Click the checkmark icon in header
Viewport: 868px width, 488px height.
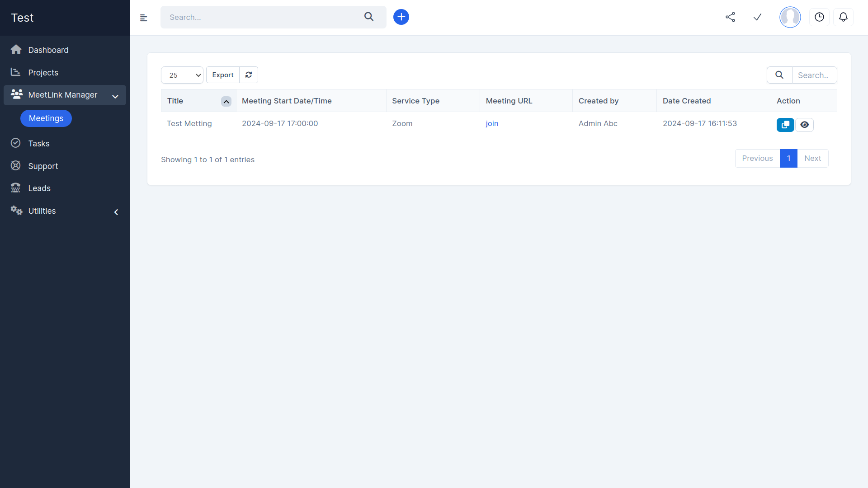(x=757, y=17)
